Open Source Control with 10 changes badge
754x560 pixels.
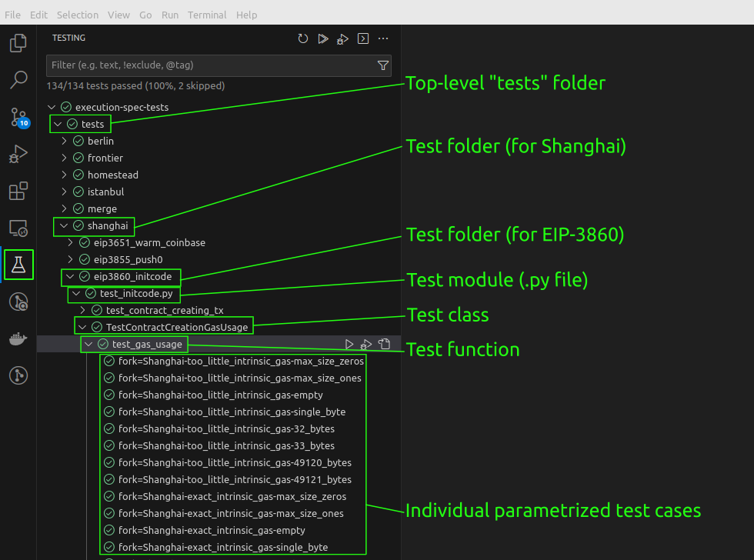[18, 117]
